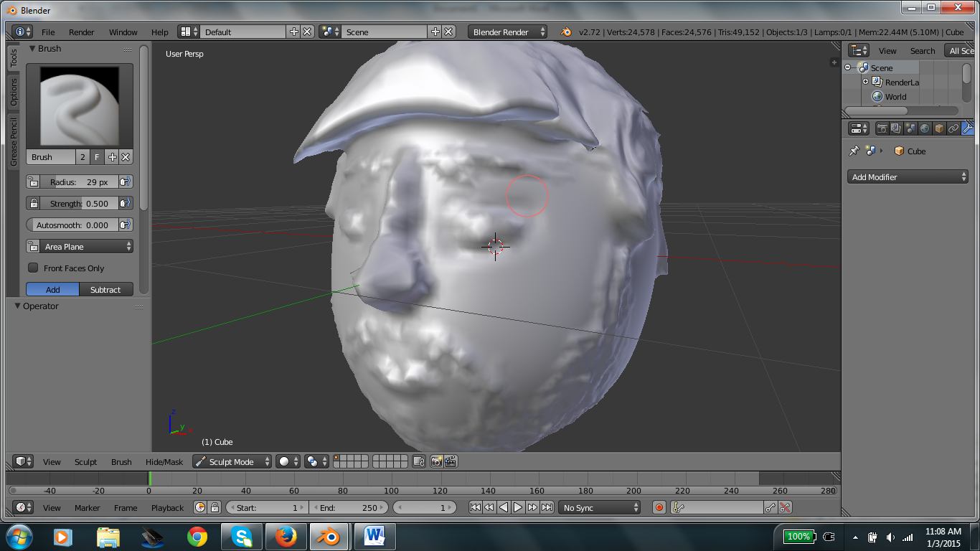Render OpenGL animation with clapperboard icon
Image resolution: width=980 pixels, height=551 pixels.
pos(451,461)
